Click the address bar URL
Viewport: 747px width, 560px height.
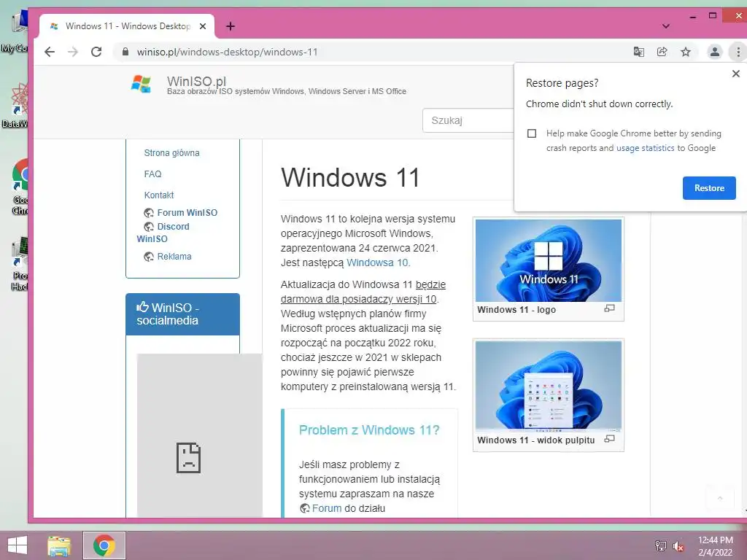pyautogui.click(x=228, y=52)
